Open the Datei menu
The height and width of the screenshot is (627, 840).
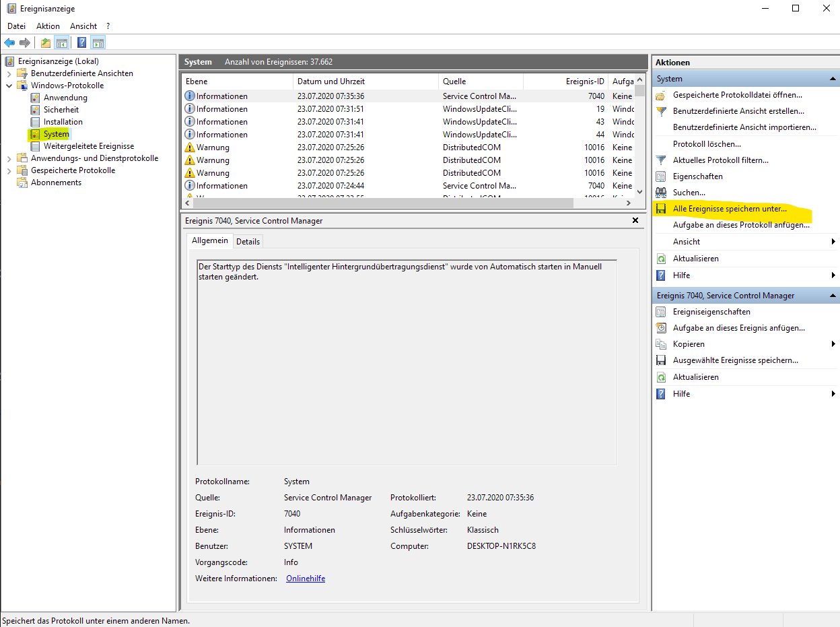(x=16, y=26)
